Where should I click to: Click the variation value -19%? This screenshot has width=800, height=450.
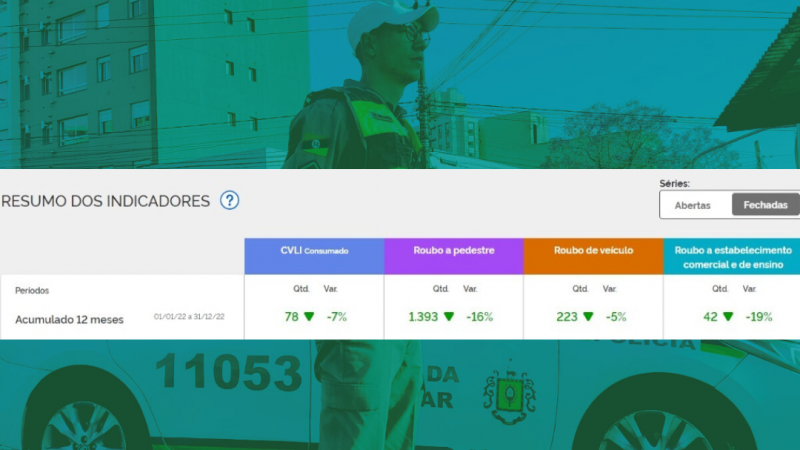pyautogui.click(x=759, y=317)
